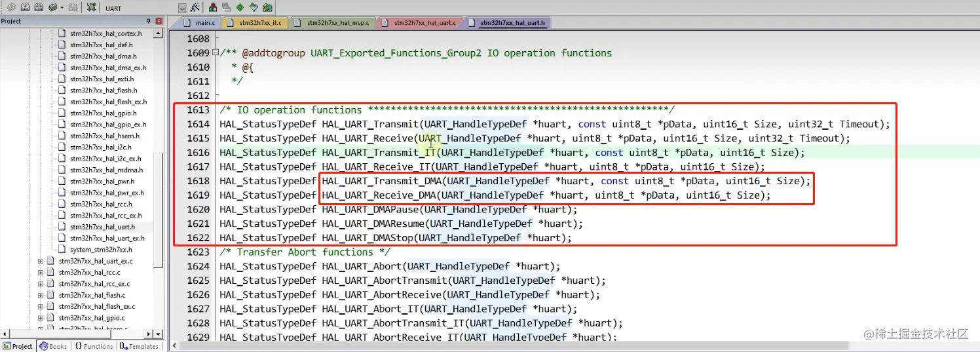Close the Project panel with red X
This screenshot has width=980, height=352.
(159, 21)
